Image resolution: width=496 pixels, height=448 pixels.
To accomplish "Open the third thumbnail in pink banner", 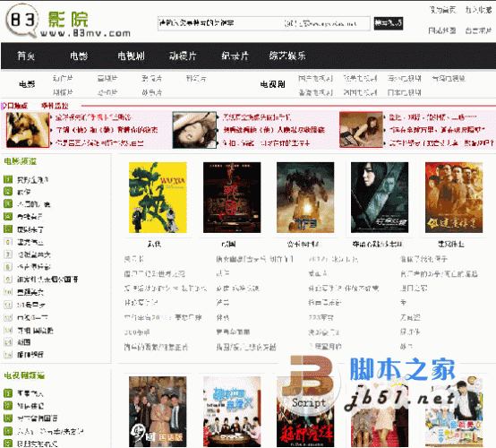I will click(x=361, y=130).
